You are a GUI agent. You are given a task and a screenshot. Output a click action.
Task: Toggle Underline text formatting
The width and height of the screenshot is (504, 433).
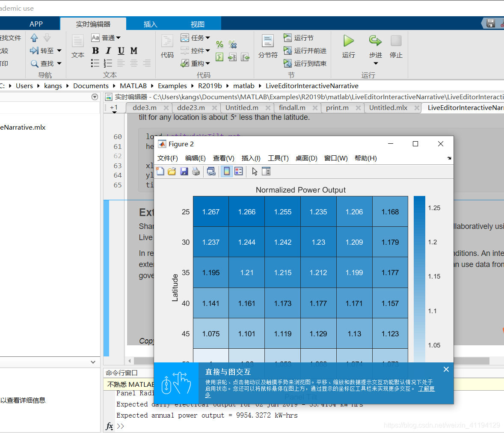121,51
